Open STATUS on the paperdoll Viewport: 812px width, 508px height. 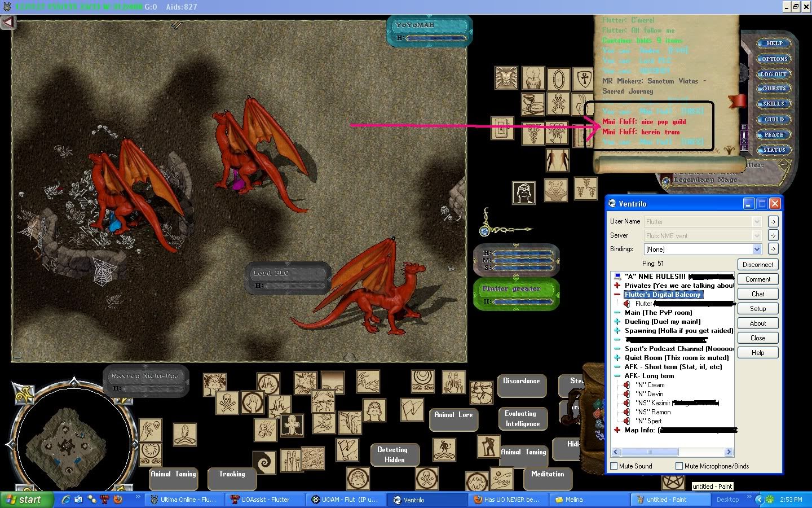click(773, 150)
